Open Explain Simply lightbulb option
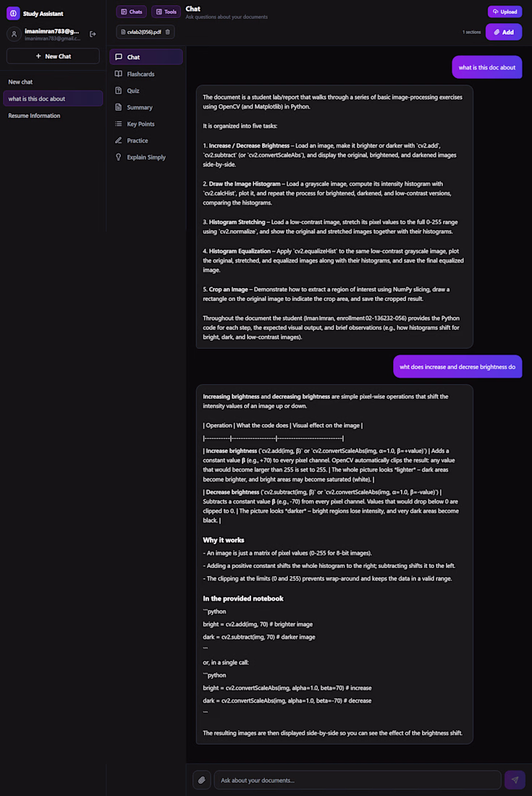 (x=145, y=157)
